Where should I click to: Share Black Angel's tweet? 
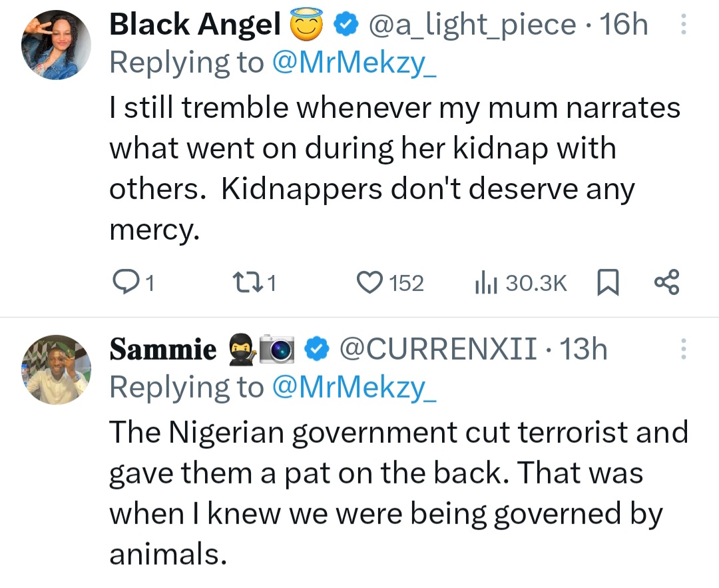(667, 283)
